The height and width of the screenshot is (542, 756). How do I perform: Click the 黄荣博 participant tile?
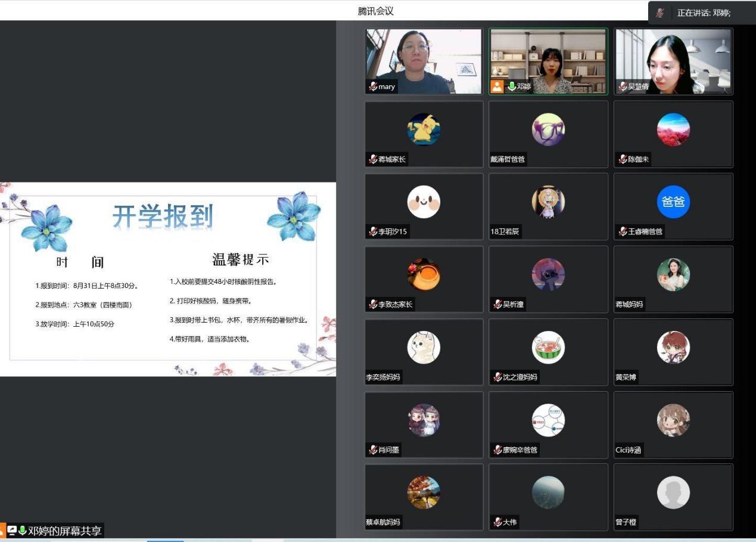click(x=673, y=352)
